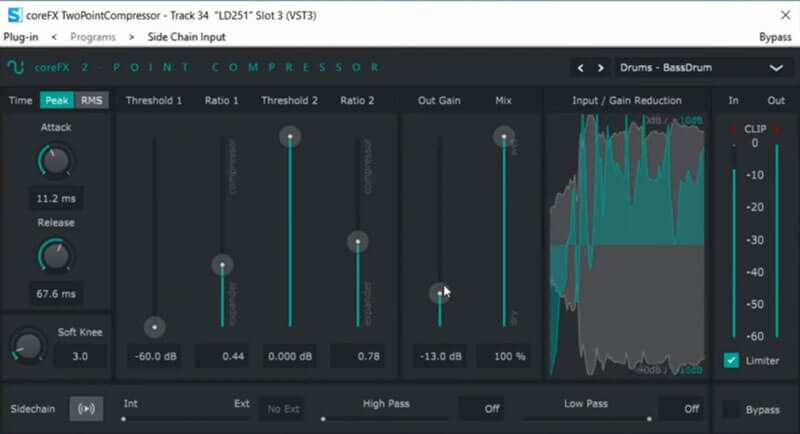Click the High Pass Off value
This screenshot has height=434, width=800.
click(482, 409)
